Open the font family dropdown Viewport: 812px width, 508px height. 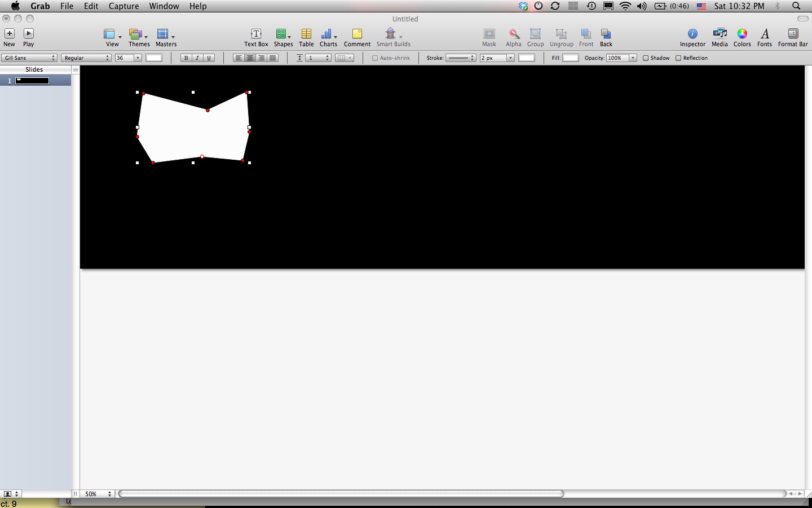(29, 58)
